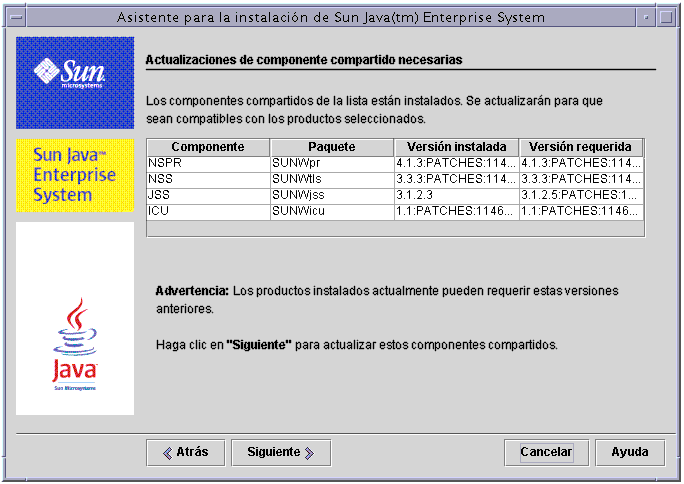Select the SUNWpr package cell
This screenshot has width=684, height=484.
coord(332,164)
